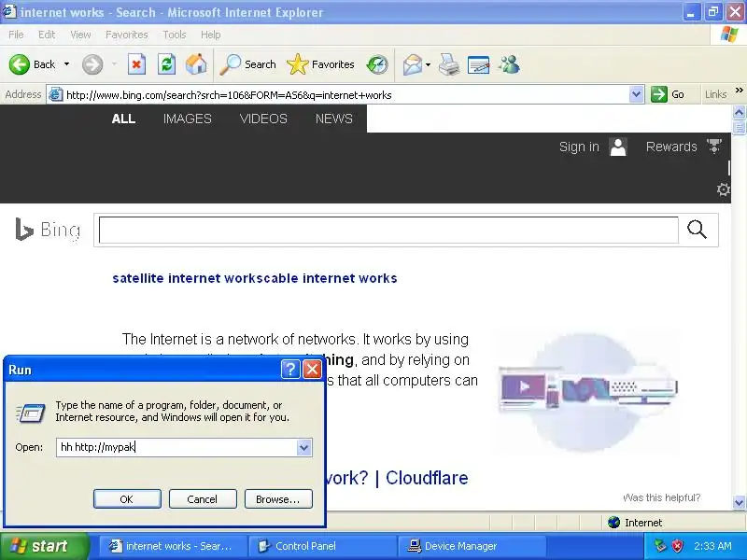This screenshot has height=560, width=747.
Task: Stop page loading with red X icon
Action: click(136, 64)
